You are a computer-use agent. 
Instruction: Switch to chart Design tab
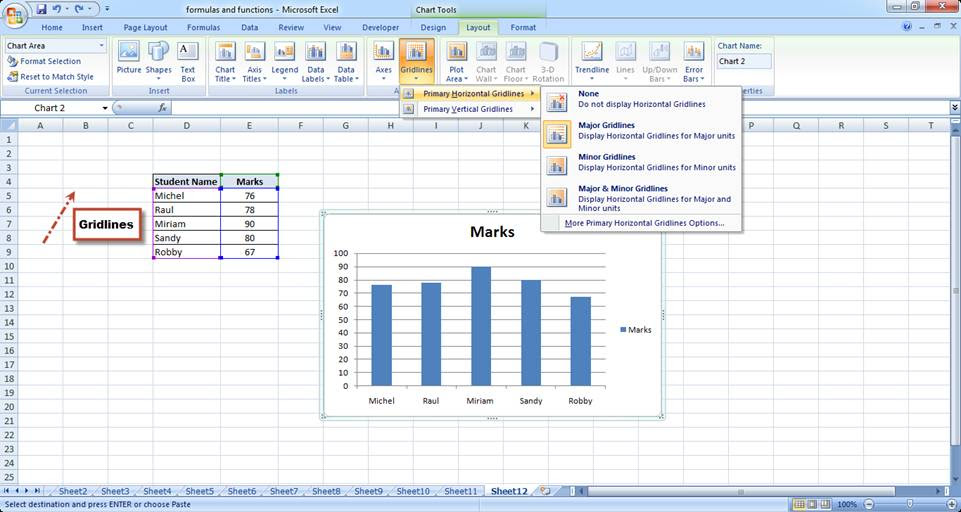(433, 28)
